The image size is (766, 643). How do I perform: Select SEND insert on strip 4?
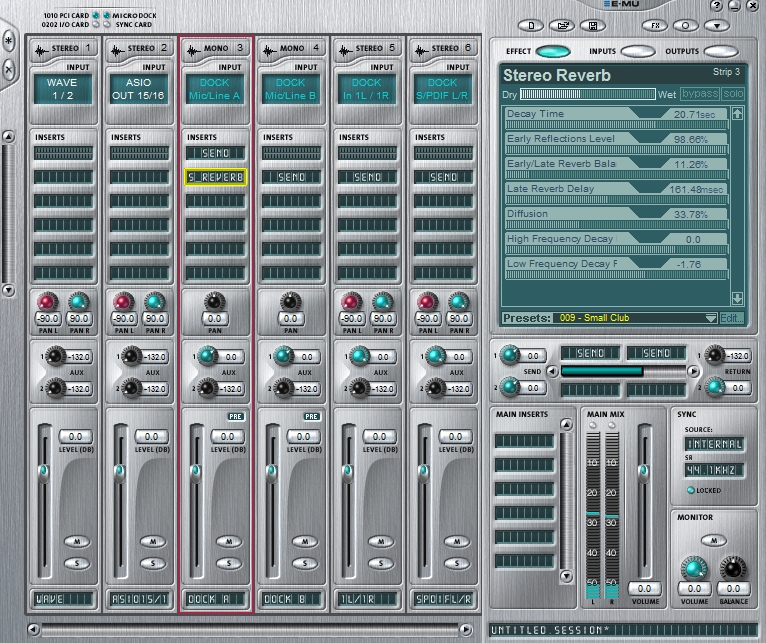coord(291,177)
